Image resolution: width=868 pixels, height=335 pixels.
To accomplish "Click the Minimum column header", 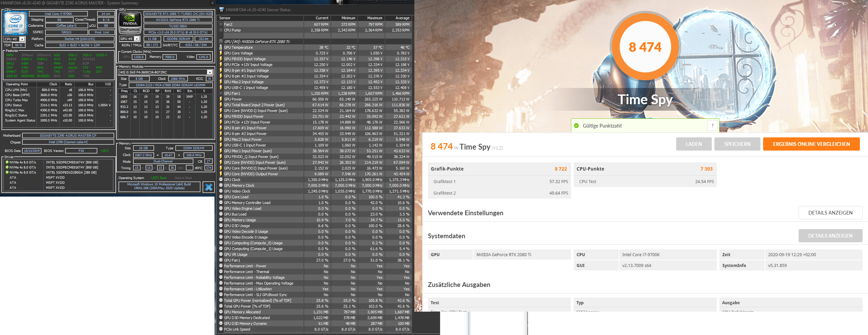I will click(x=344, y=18).
